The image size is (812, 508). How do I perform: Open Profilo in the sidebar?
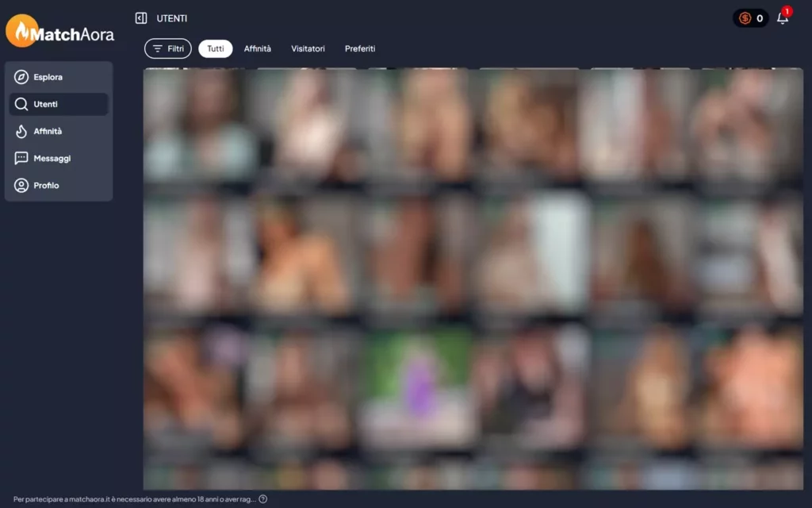pyautogui.click(x=59, y=185)
